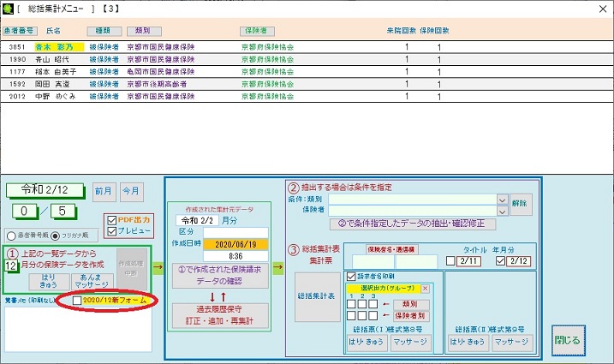Click the 令和2/12 date field
Screen dimensions: 614x364
45,190
